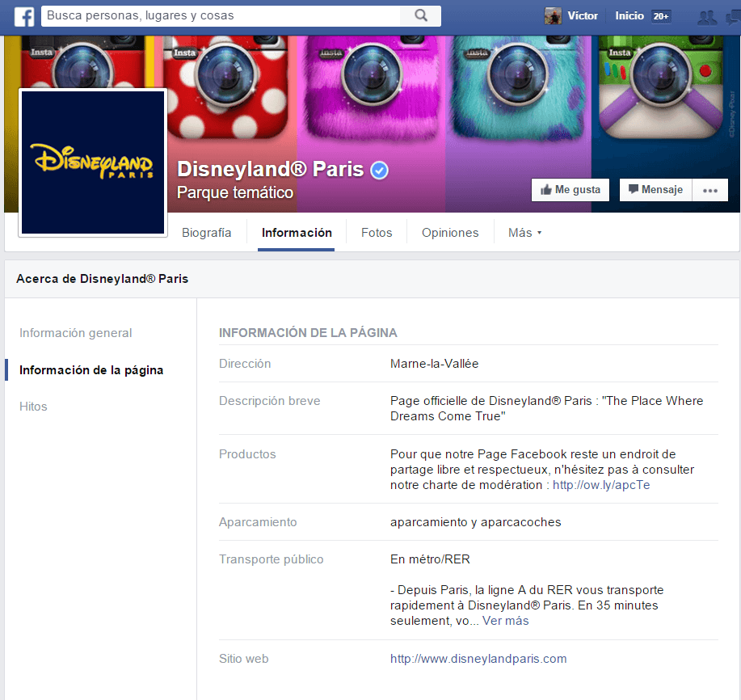Image resolution: width=741 pixels, height=700 pixels.
Task: Click the 'En métro/RER' text
Action: (x=430, y=559)
